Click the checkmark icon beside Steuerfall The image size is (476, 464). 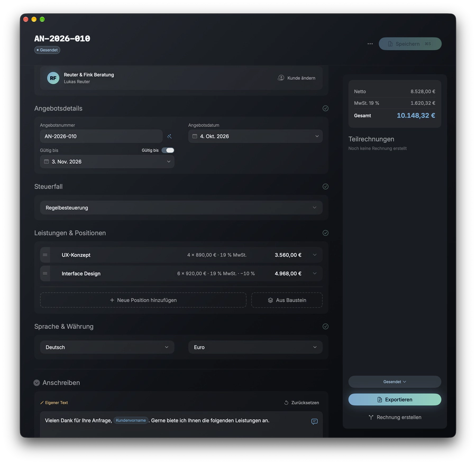(x=325, y=187)
